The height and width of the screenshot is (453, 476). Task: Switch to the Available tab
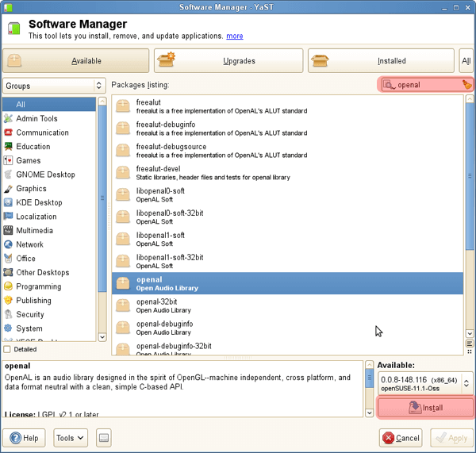[x=76, y=61]
